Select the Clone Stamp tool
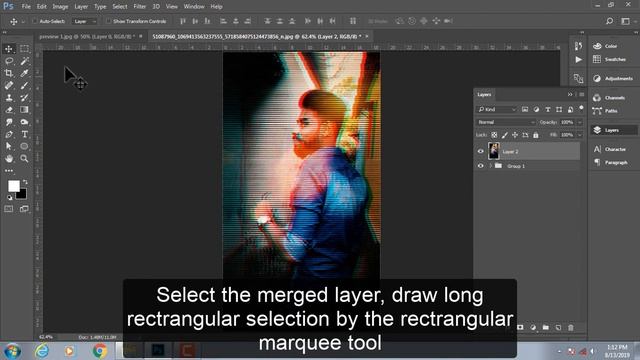 9,98
